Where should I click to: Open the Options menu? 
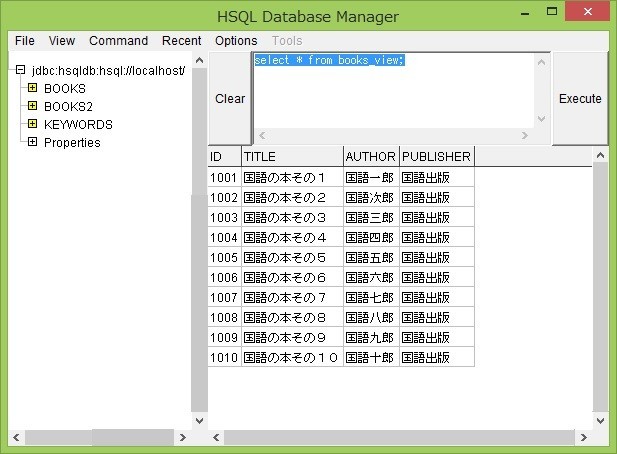click(236, 41)
